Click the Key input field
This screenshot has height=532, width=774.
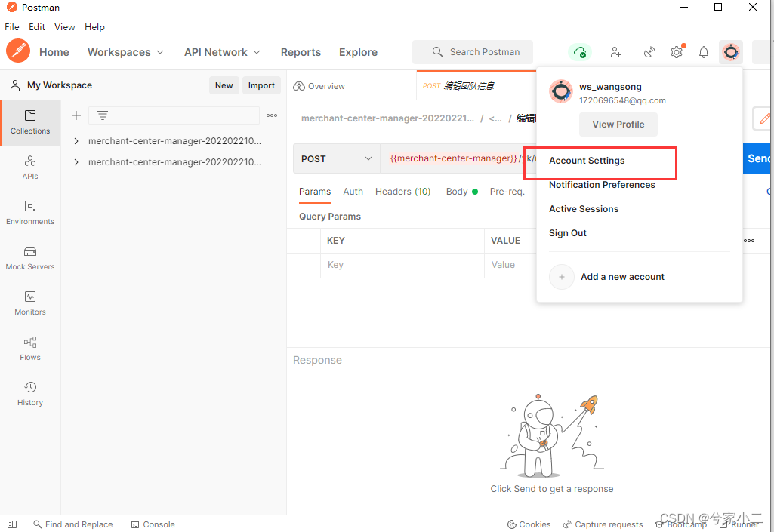coord(402,265)
